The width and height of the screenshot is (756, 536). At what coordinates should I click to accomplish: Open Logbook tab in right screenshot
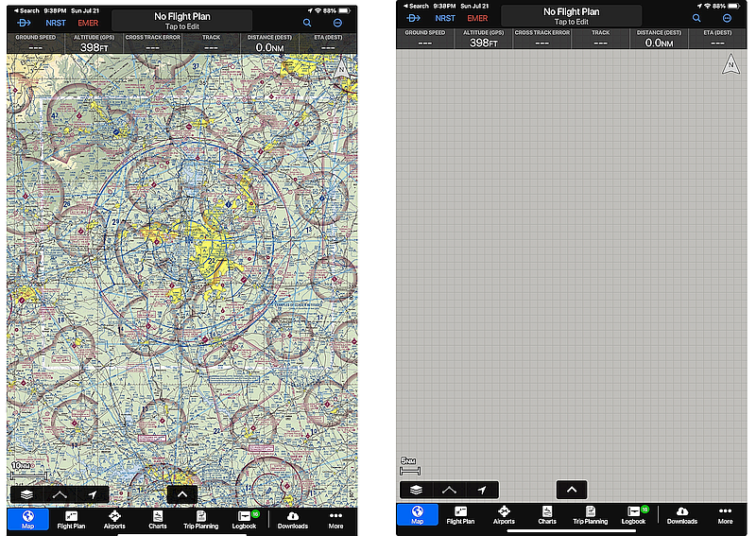coord(634,515)
